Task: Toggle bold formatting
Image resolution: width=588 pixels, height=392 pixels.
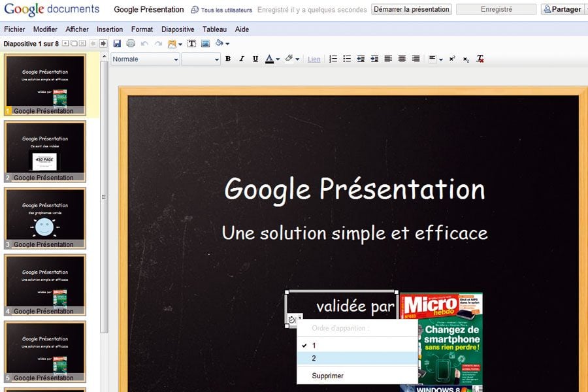Action: [228, 59]
